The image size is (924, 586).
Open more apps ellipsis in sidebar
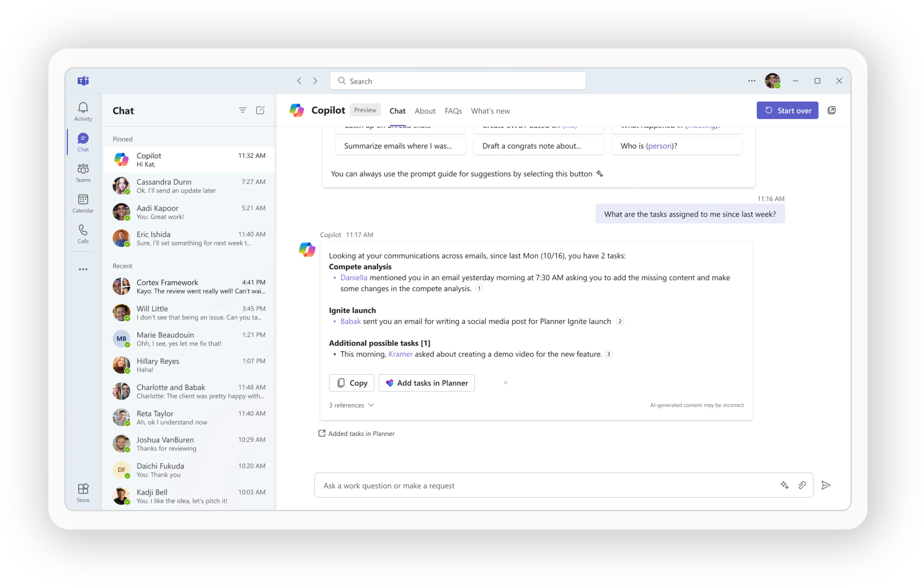point(83,269)
